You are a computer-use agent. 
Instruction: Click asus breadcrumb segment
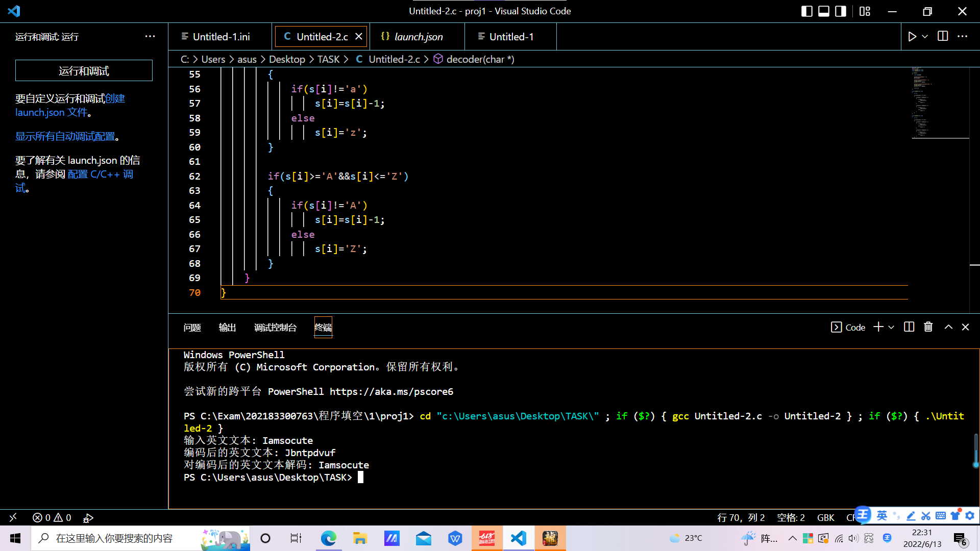[x=247, y=59]
